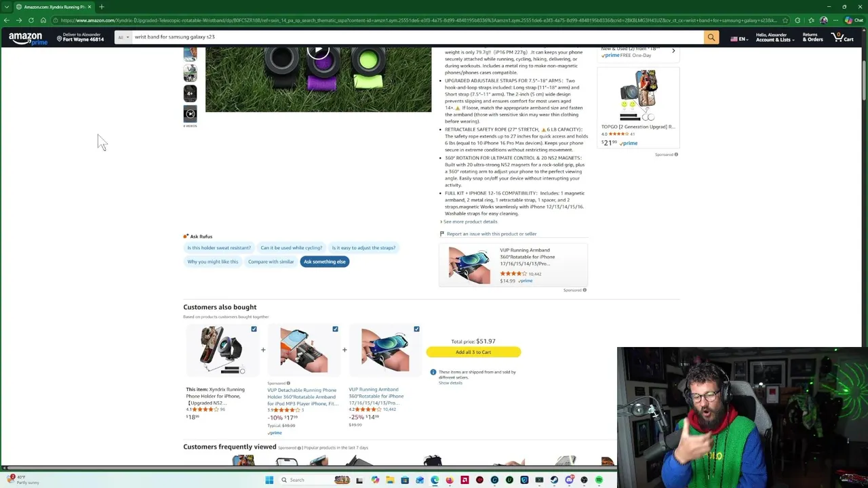Open Copilot from taskbar
868x488 pixels.
click(375, 480)
